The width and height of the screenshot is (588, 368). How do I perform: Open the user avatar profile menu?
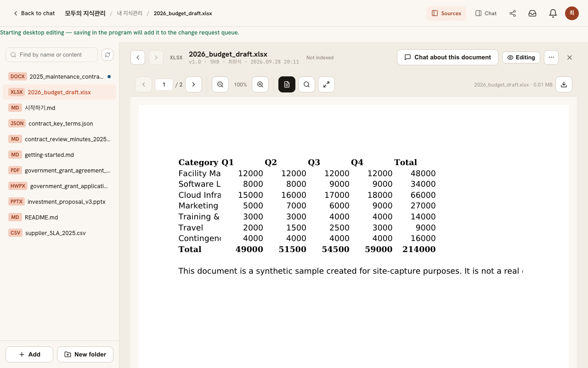[x=572, y=13]
